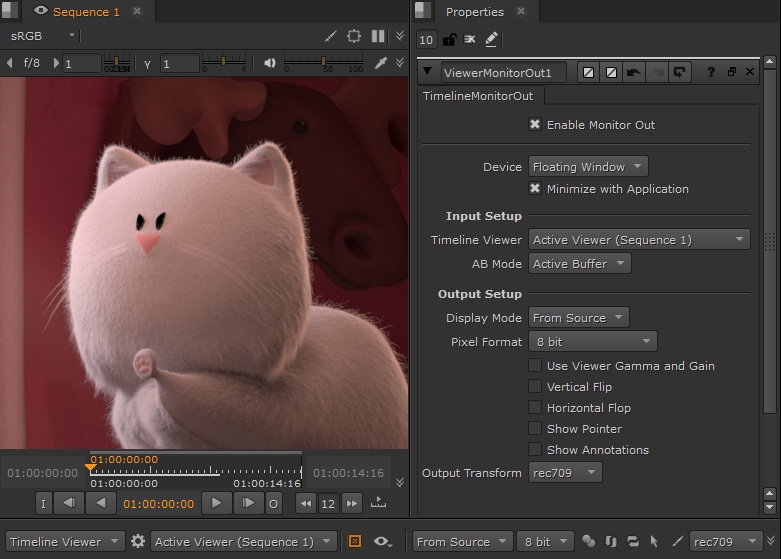Open the Device Floating Window dropdown

click(588, 167)
